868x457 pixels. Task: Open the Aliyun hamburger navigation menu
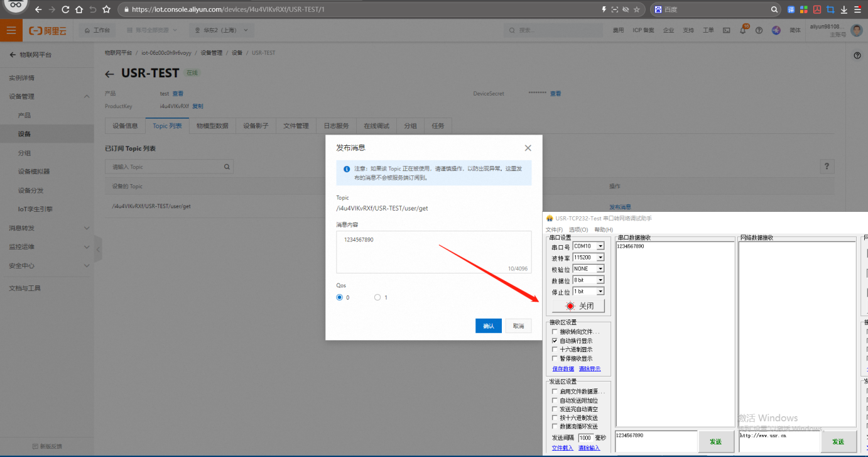(x=11, y=30)
